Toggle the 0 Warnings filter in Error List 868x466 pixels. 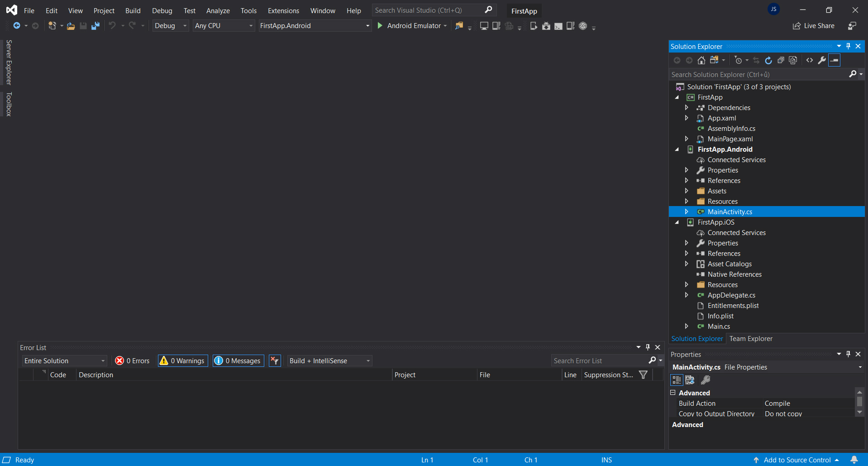pos(182,360)
